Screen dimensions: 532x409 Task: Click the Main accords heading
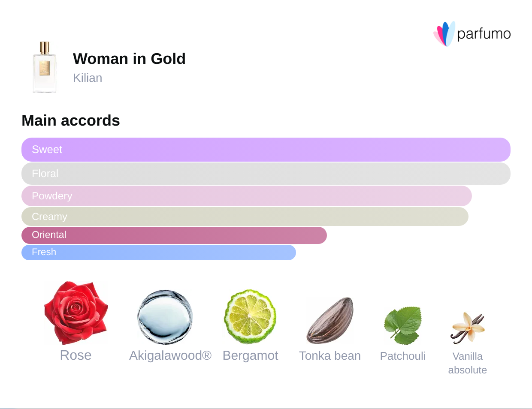(x=71, y=120)
